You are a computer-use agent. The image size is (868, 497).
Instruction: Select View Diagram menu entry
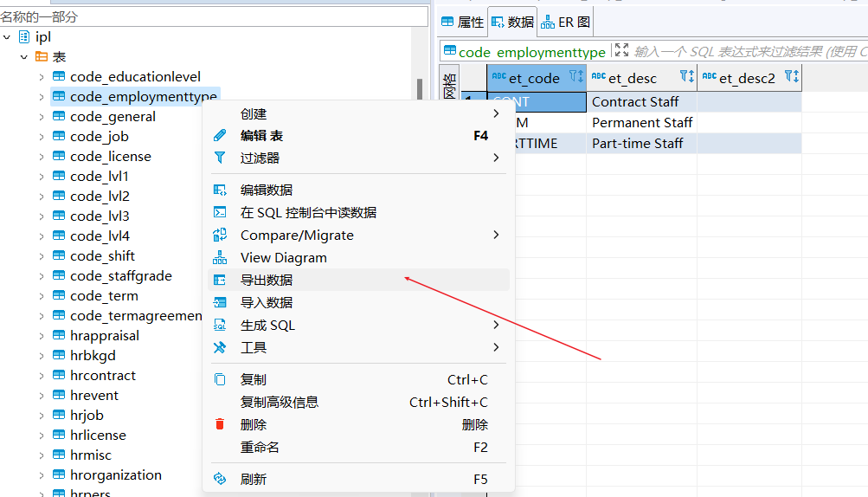point(359,258)
